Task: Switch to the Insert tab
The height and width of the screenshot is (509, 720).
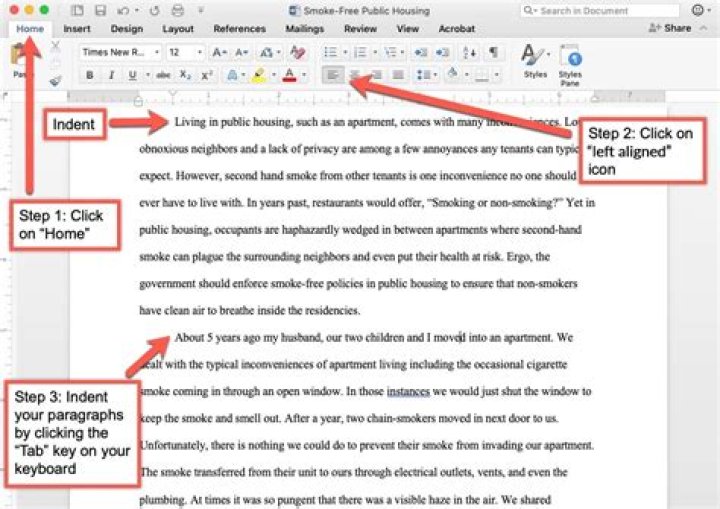Action: coord(76,29)
